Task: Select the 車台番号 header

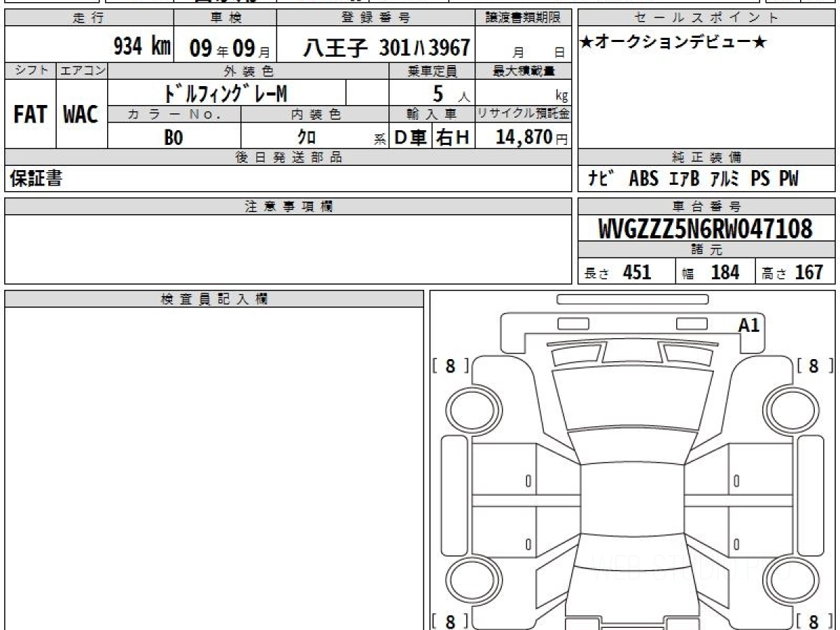Action: coord(706,206)
